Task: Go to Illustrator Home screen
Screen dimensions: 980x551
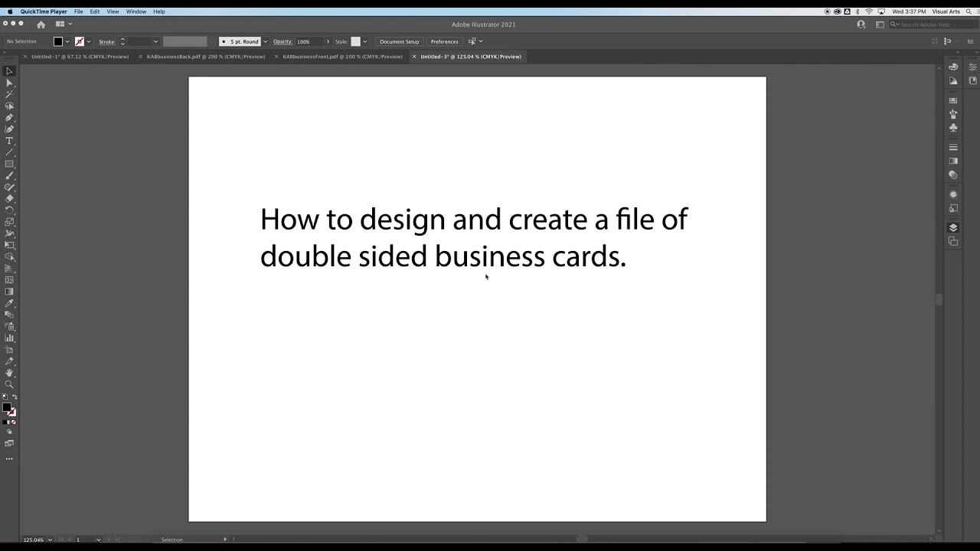Action: point(41,24)
